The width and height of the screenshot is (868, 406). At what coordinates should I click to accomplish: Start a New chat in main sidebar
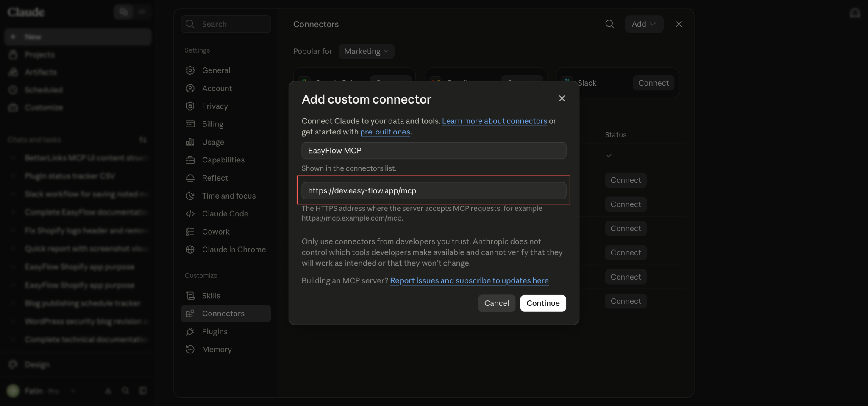click(78, 37)
